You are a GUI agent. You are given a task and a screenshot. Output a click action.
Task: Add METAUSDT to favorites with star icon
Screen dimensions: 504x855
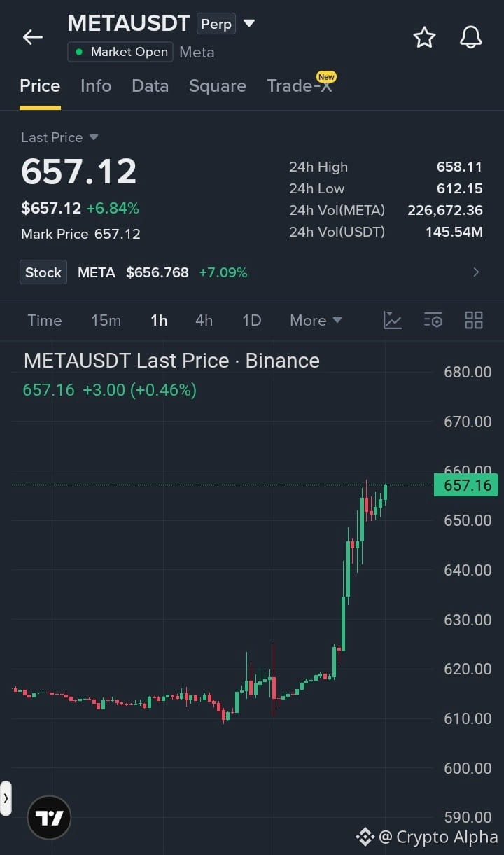click(x=424, y=37)
